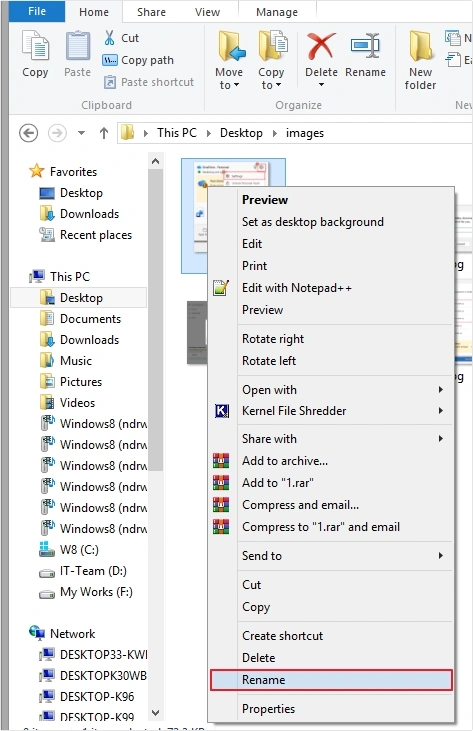Screen dimensions: 473x731
Task: Expand Open with submenu
Action: coord(331,389)
